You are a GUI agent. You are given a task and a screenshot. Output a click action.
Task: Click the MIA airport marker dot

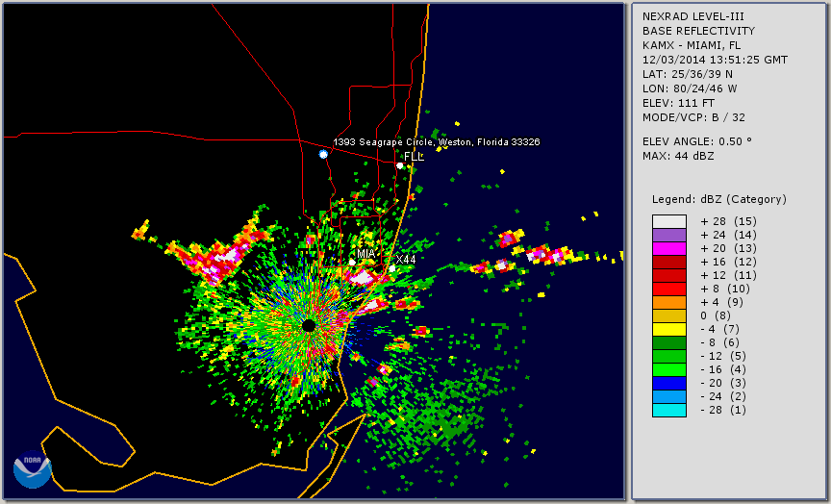[x=352, y=263]
